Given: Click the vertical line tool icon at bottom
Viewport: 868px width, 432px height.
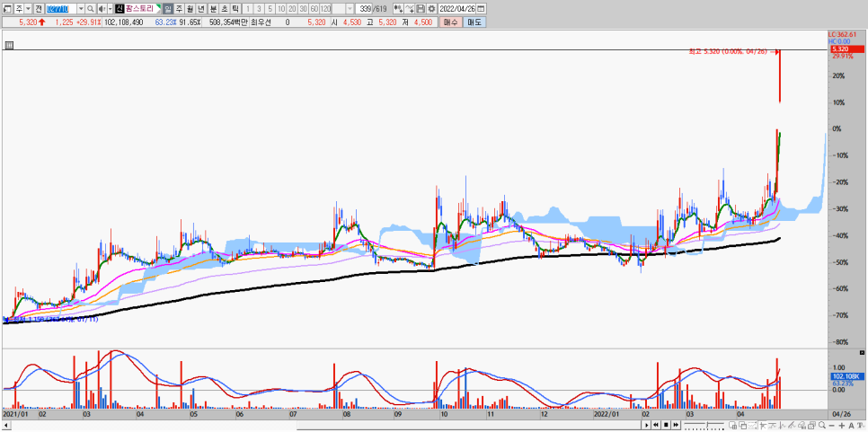Looking at the screenshot, I should point(783,426).
